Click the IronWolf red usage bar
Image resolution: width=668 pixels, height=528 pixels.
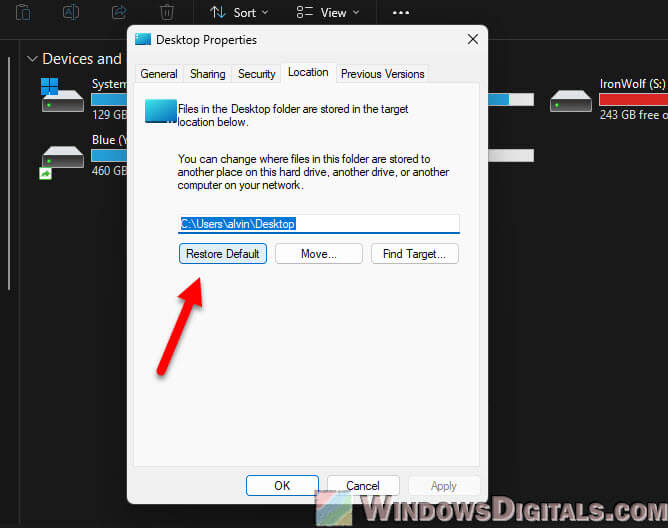[x=633, y=99]
